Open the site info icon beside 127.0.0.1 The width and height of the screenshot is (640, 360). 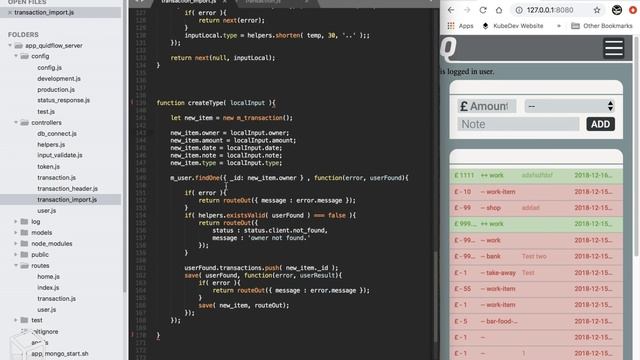(x=519, y=10)
